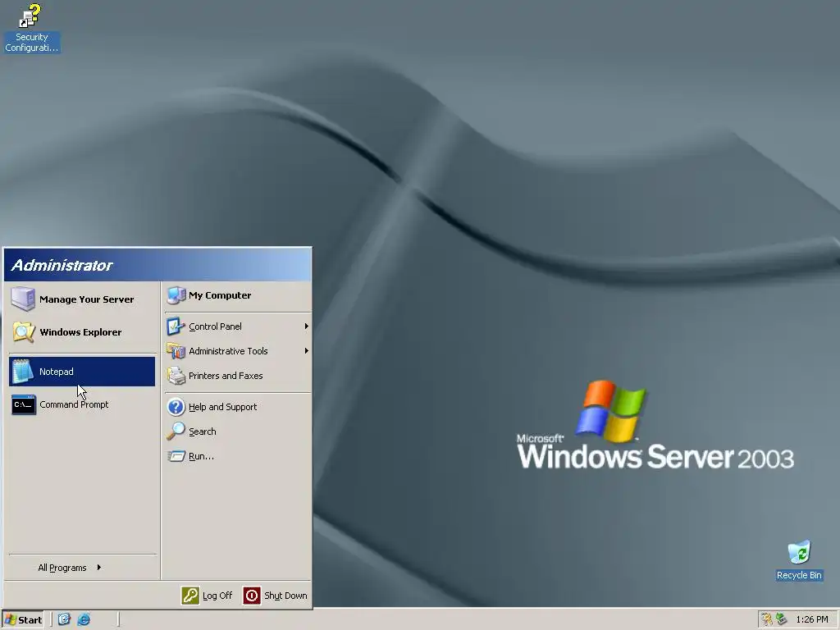Click the Administrator user name header

point(62,265)
